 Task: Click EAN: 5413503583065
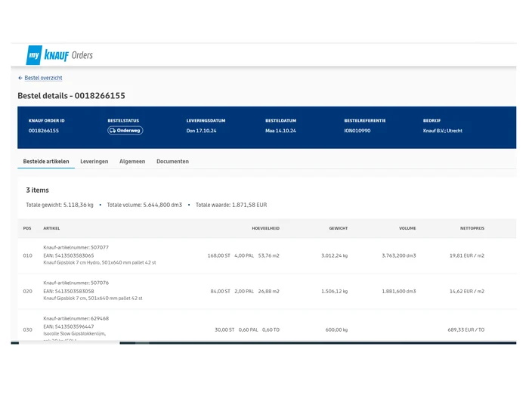[x=69, y=256]
